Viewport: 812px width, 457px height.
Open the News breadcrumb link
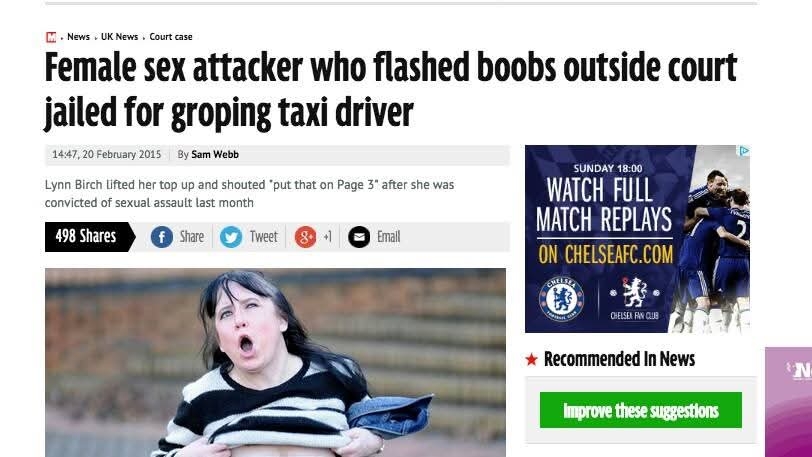(78, 37)
